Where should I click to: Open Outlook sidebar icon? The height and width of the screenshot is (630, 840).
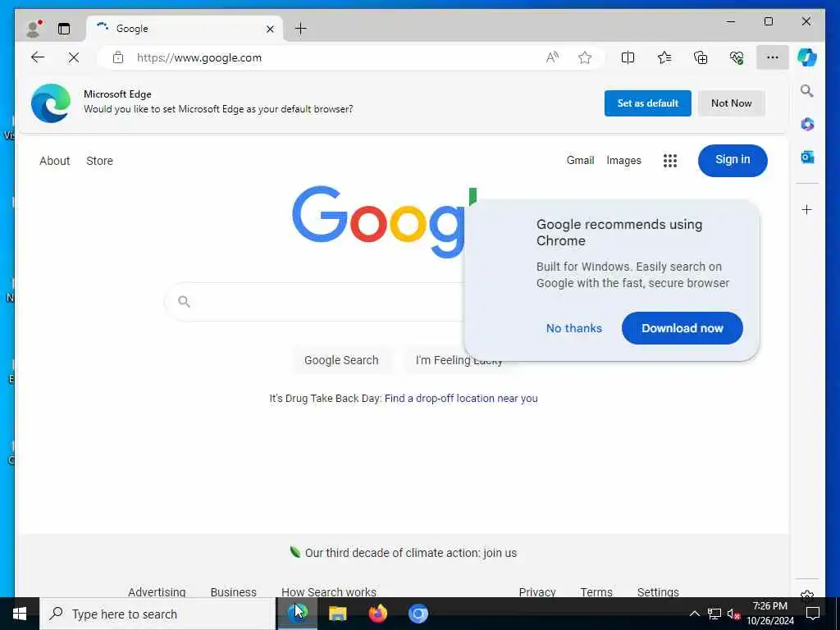[807, 157]
